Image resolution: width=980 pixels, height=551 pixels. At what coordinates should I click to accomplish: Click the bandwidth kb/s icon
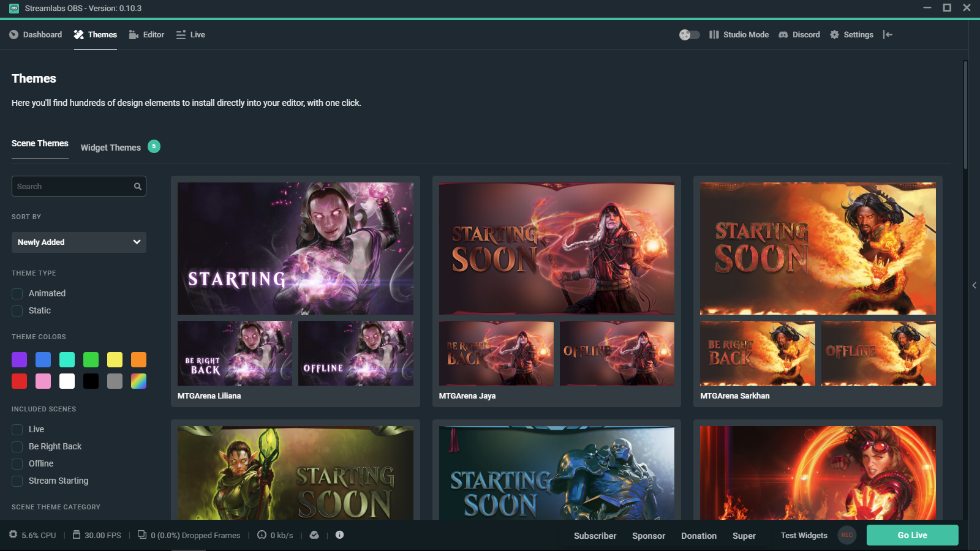pyautogui.click(x=262, y=534)
